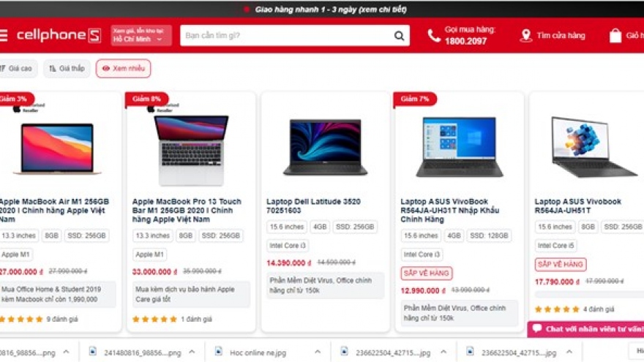Click the cellphoneS logo

tap(59, 35)
